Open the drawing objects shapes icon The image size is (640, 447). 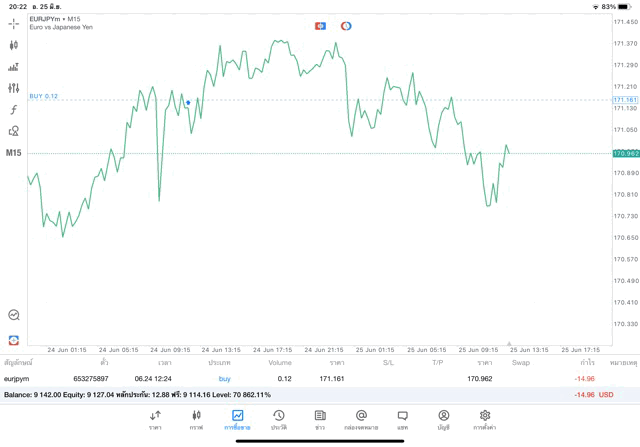pos(14,131)
